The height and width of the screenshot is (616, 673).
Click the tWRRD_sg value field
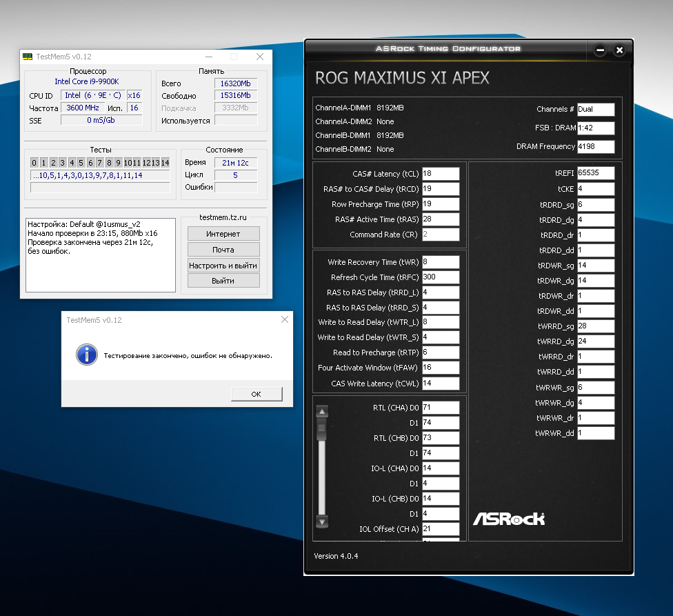tap(596, 326)
